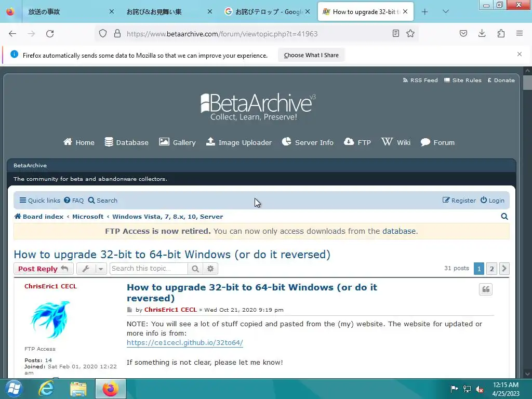Viewport: 532px width, 399px height.
Task: Open the Search link in forum navbar
Action: (102, 201)
